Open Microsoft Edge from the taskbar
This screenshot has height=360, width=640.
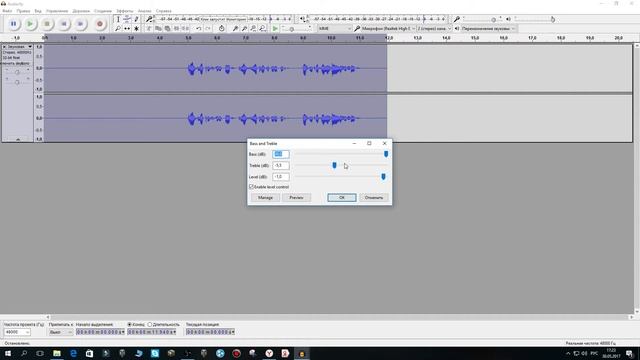73,353
